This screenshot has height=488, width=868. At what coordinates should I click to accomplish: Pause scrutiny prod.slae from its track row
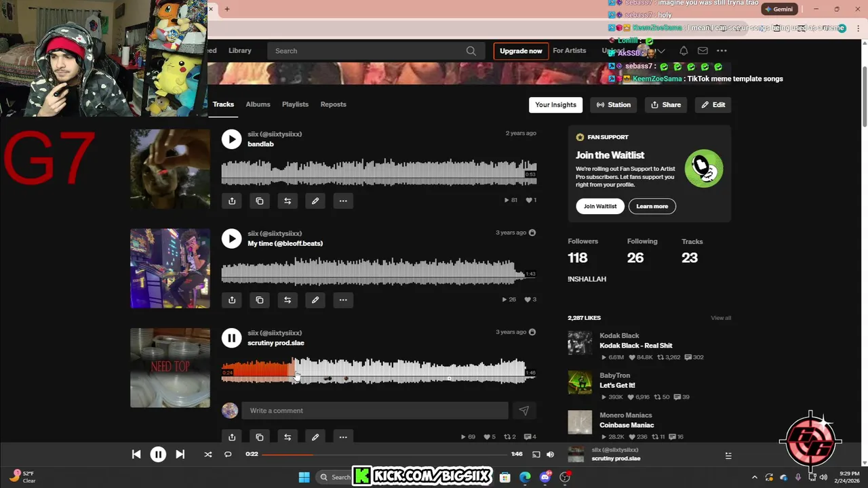click(231, 338)
